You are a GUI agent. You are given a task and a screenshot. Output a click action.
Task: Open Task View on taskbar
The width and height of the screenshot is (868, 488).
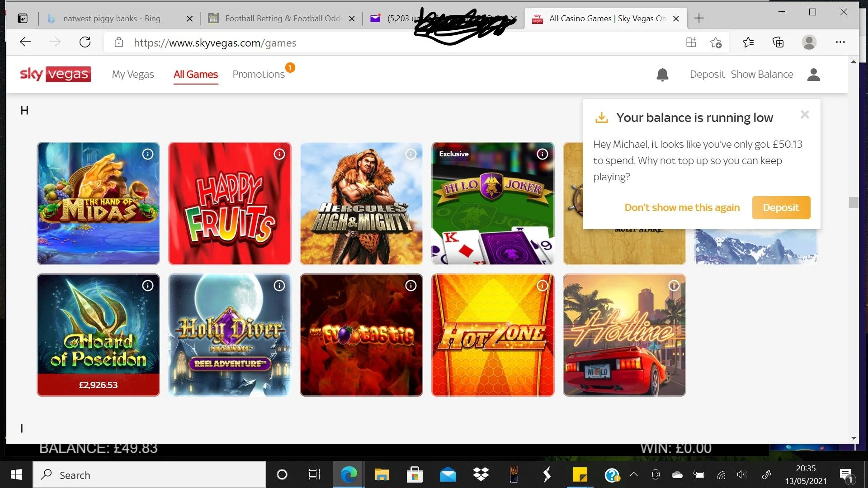[x=314, y=475]
